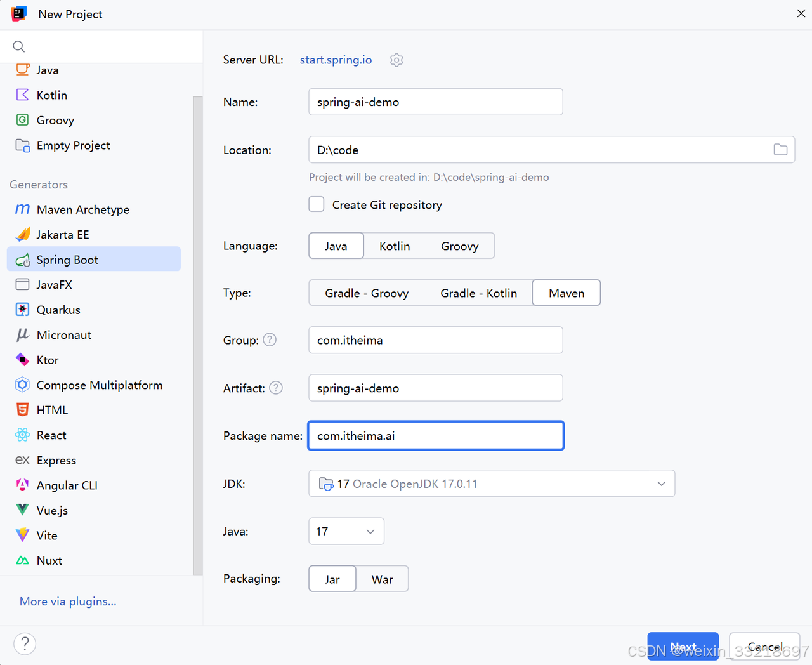Screen dimensions: 812x665
Task: Select the Ktor generator icon
Action: click(23, 360)
